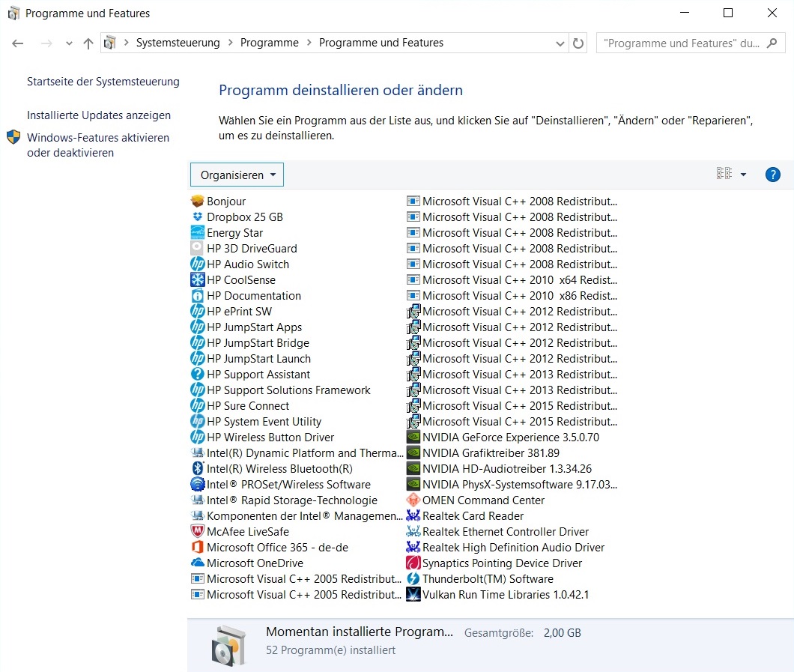Select Intel(R) Dynamic Platform and Thermal entry
The height and width of the screenshot is (672, 794).
(x=297, y=452)
